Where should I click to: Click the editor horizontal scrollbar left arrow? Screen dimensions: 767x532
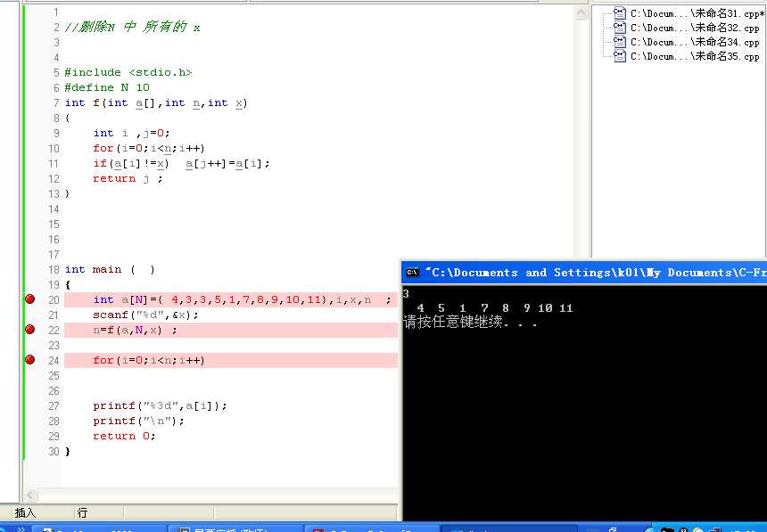coord(30,495)
